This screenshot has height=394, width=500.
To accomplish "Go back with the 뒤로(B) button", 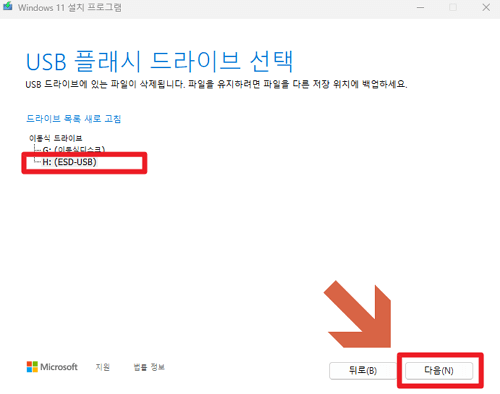I will coord(363,370).
